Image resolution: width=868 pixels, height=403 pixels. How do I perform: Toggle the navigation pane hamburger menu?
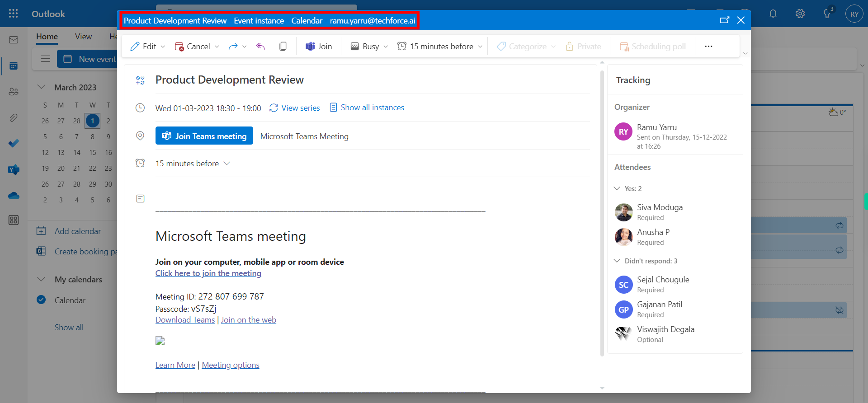click(46, 59)
